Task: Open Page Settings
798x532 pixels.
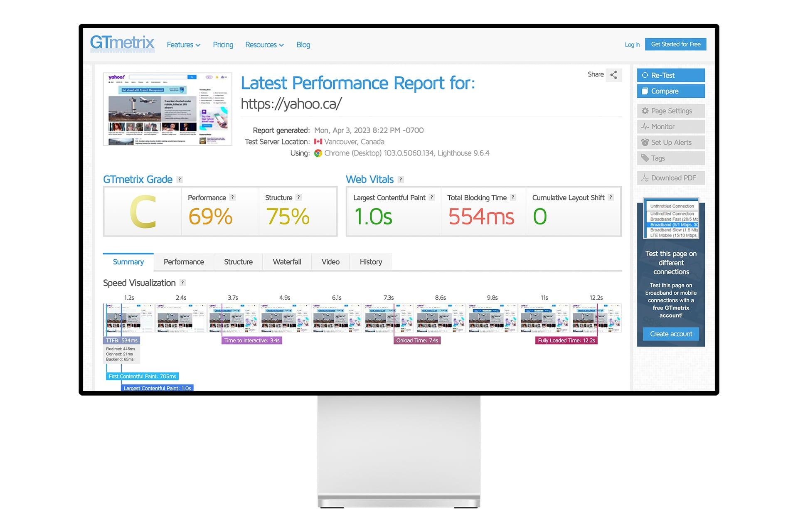Action: point(671,111)
